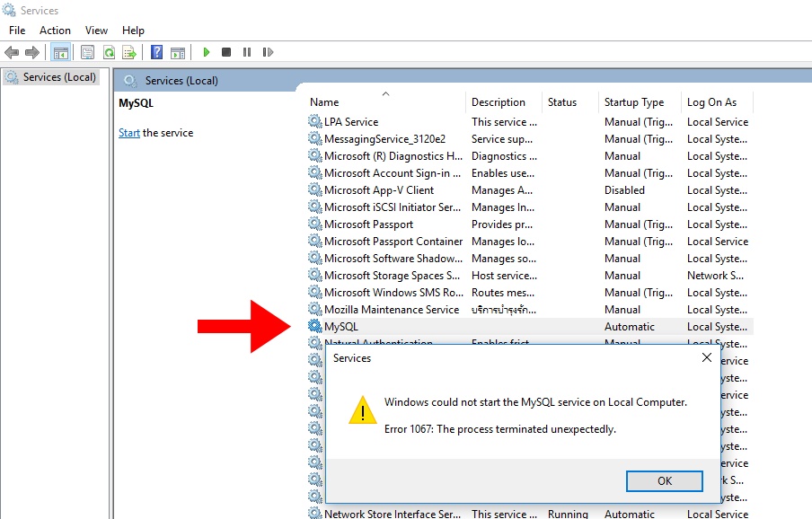The height and width of the screenshot is (519, 812).
Task: Select the Network Store Interface Service row
Action: (x=530, y=514)
